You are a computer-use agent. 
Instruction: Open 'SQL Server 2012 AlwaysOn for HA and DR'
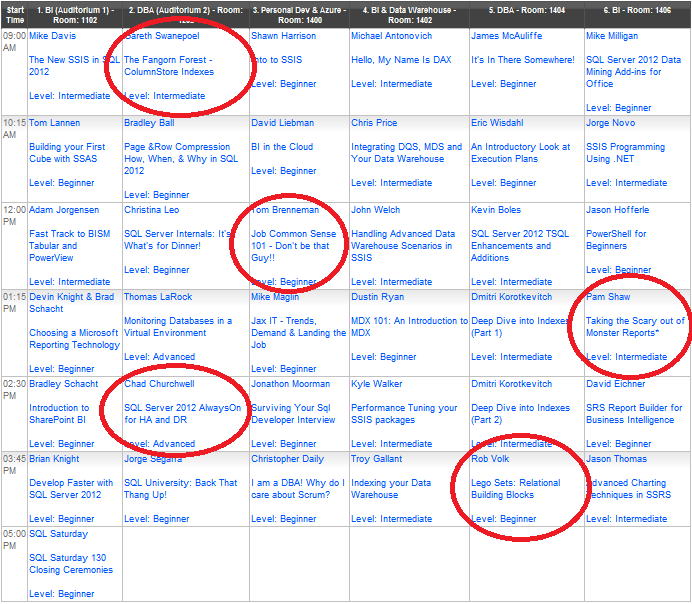coord(182,414)
